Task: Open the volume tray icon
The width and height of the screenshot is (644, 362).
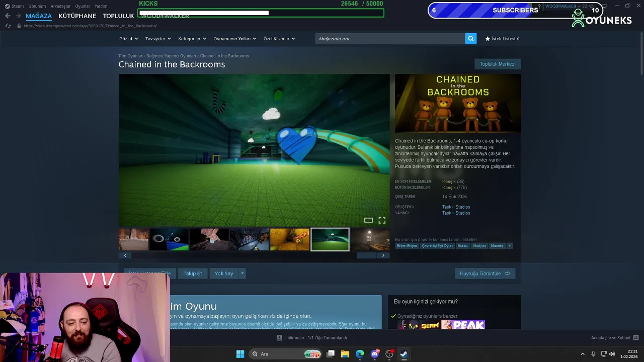Action: point(612,354)
